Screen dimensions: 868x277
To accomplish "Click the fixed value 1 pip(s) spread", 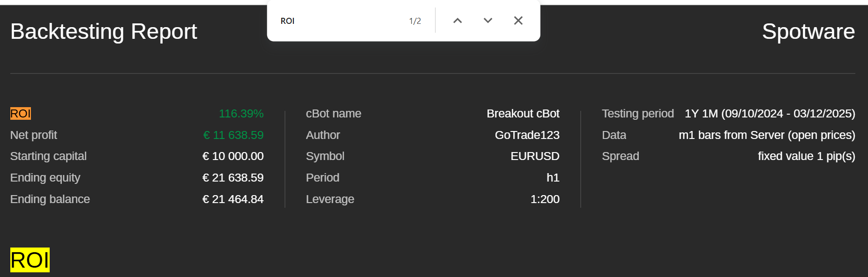I will [x=806, y=156].
